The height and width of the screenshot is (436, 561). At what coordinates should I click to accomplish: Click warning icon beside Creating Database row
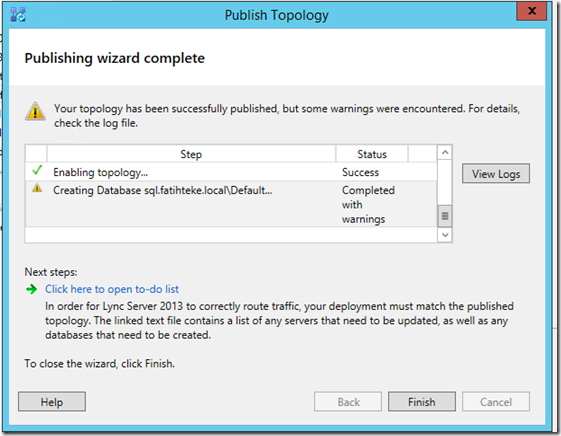pyautogui.click(x=37, y=188)
